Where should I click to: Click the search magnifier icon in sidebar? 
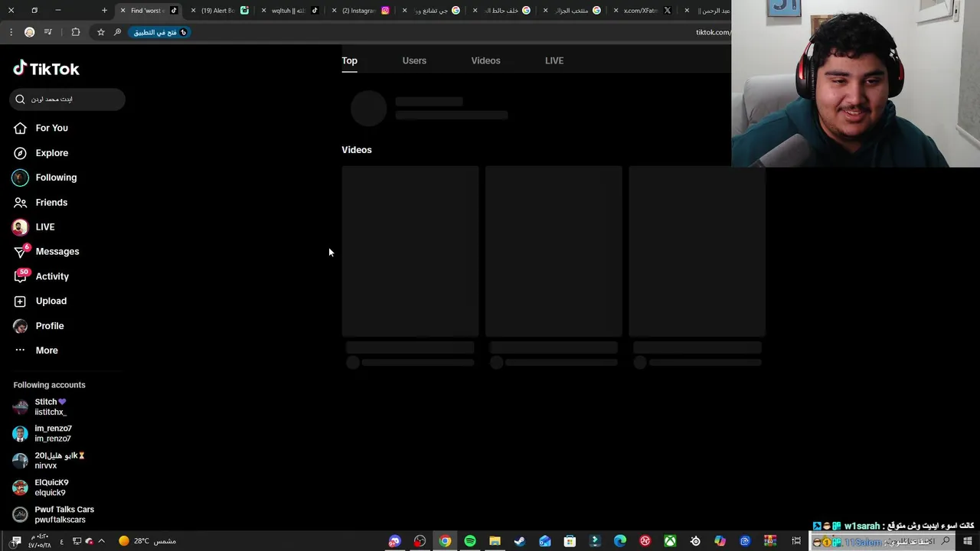pyautogui.click(x=21, y=99)
